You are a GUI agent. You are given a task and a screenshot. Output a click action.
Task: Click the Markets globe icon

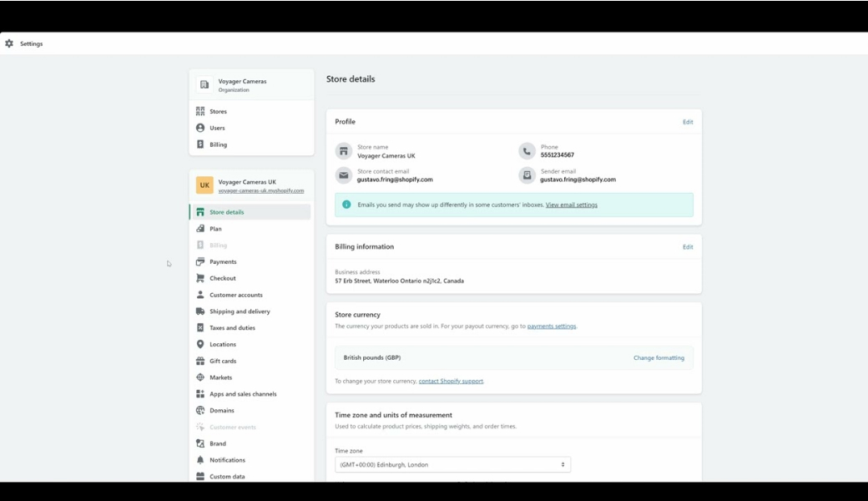pos(200,377)
